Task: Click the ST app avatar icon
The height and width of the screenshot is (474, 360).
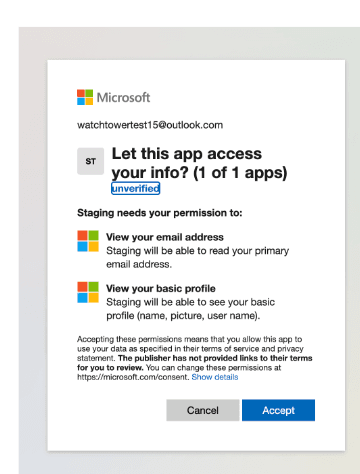Action: click(x=90, y=161)
